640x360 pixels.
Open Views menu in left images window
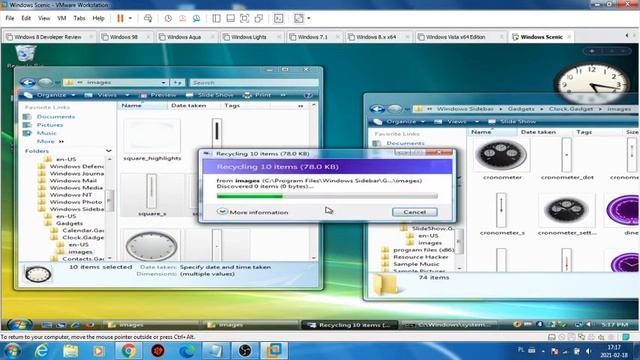[x=107, y=95]
